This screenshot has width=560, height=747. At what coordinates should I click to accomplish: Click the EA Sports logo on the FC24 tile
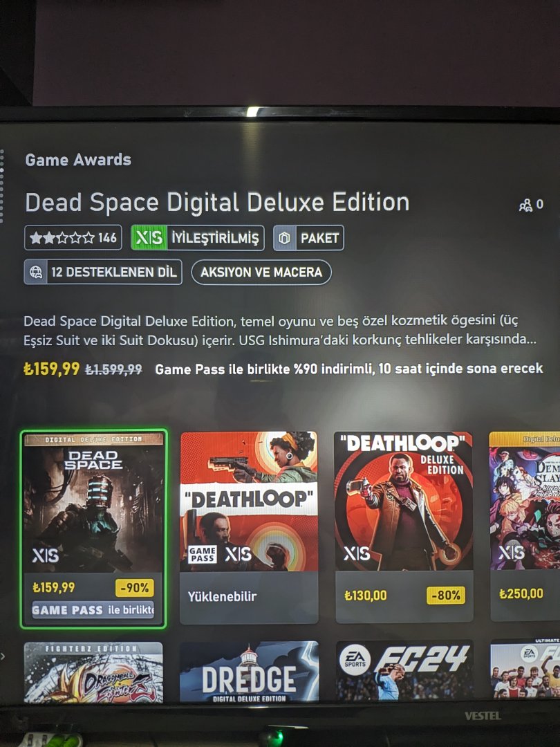(355, 660)
